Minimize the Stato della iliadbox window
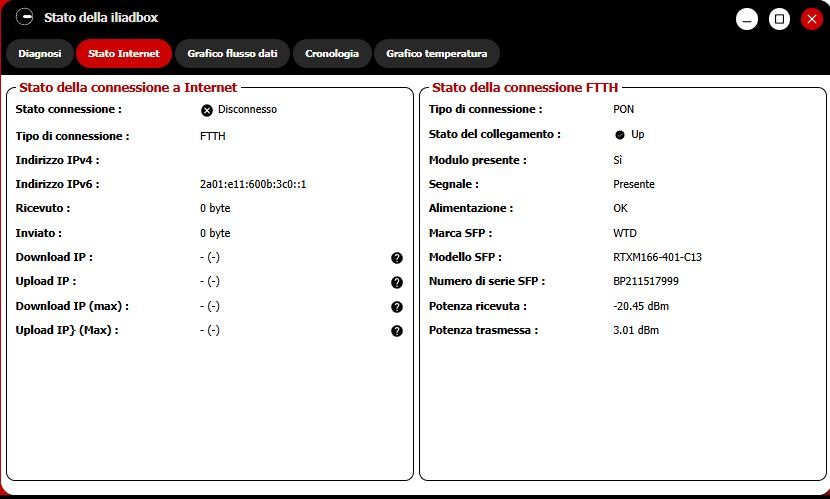Image resolution: width=830 pixels, height=499 pixels. [746, 20]
